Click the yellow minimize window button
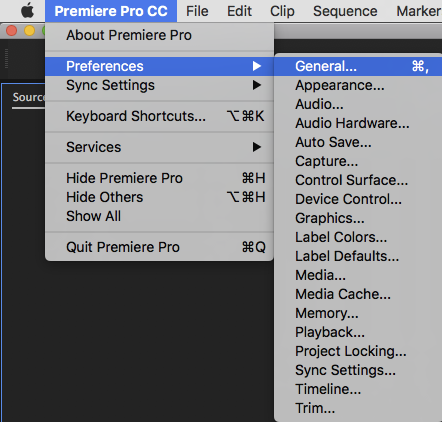This screenshot has width=442, height=422. pyautogui.click(x=29, y=31)
